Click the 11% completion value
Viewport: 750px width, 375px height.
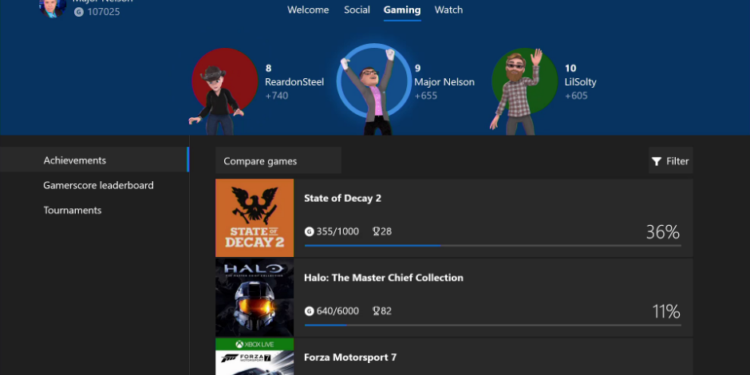tap(666, 312)
